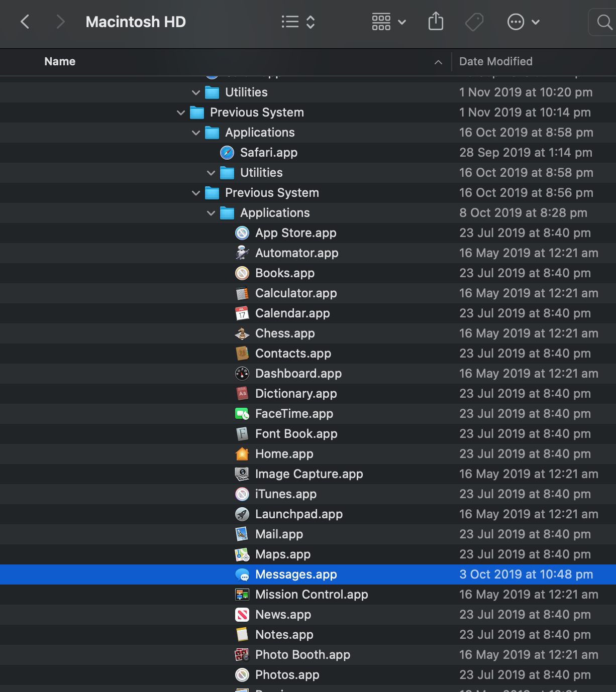The image size is (616, 692).
Task: Go back with the left arrow button
Action: pyautogui.click(x=25, y=22)
